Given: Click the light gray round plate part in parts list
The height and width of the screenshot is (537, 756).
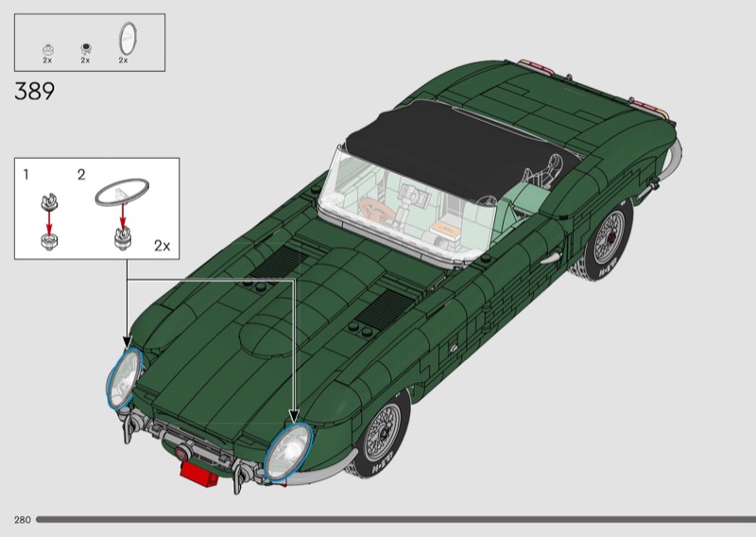Looking at the screenshot, I should [x=48, y=49].
